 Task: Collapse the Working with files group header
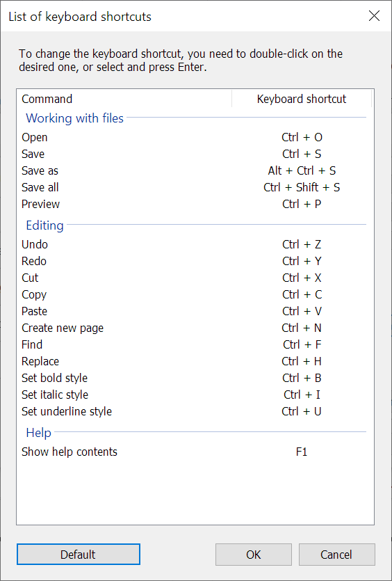point(74,118)
